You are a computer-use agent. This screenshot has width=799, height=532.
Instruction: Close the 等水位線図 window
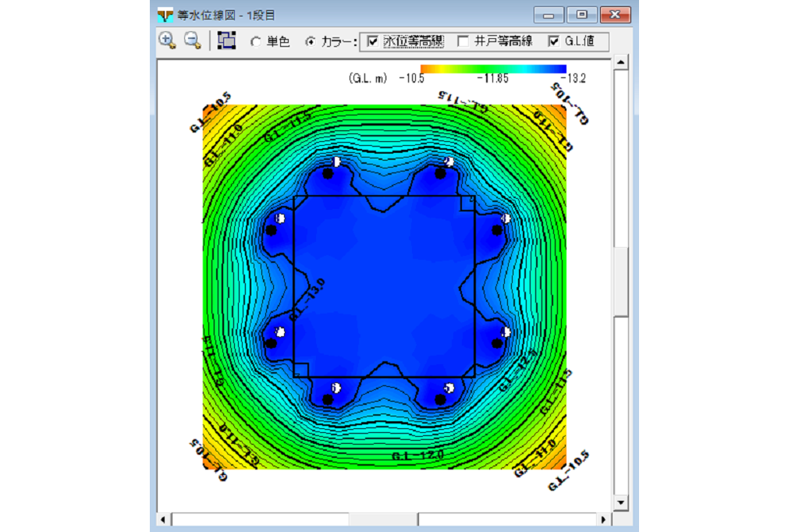[616, 15]
